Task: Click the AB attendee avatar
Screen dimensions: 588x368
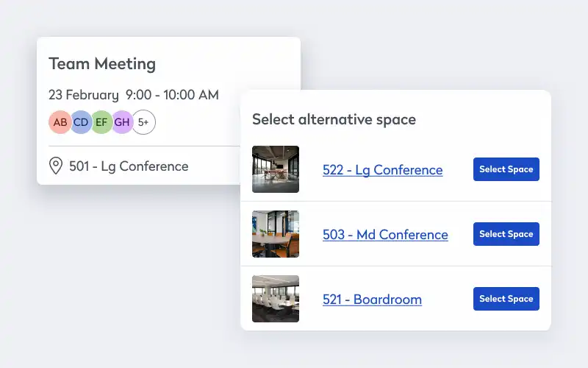Action: coord(60,122)
